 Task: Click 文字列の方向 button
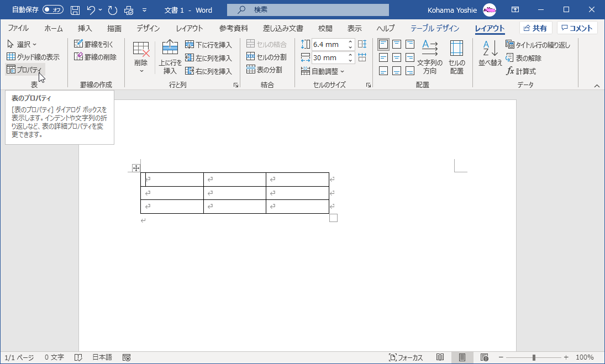pos(429,57)
